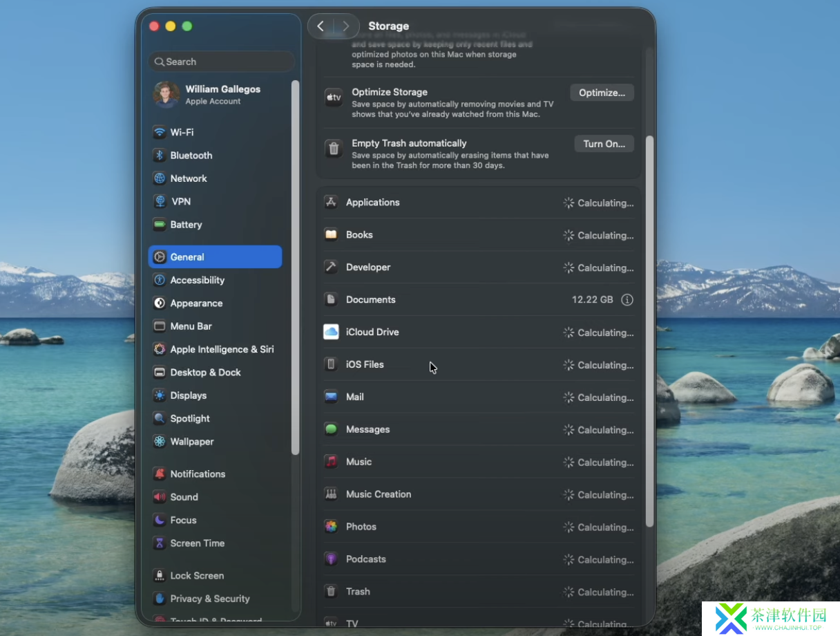Select the Battery icon in sidebar
Image resolution: width=840 pixels, height=636 pixels.
click(160, 225)
